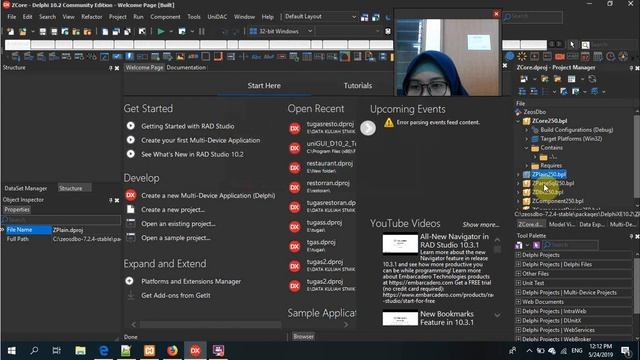Open the Refactor menu
Viewport: 640px width, 360px height.
coord(91,17)
